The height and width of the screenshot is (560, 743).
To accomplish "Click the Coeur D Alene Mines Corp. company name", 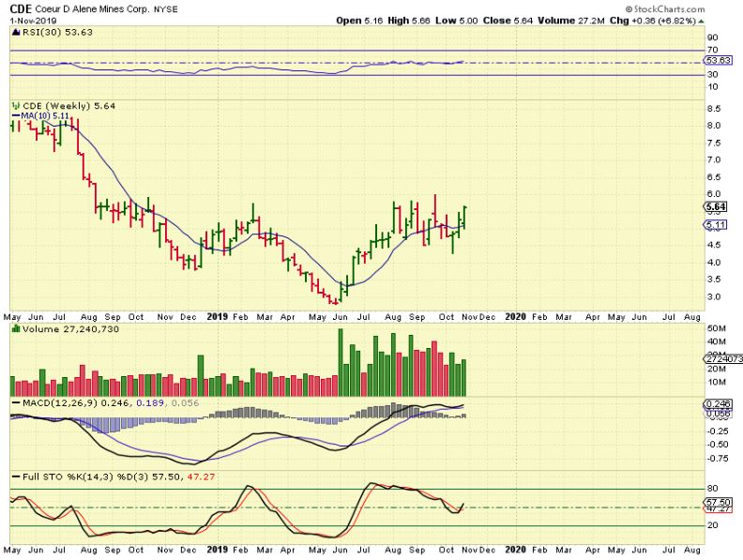I will point(92,9).
